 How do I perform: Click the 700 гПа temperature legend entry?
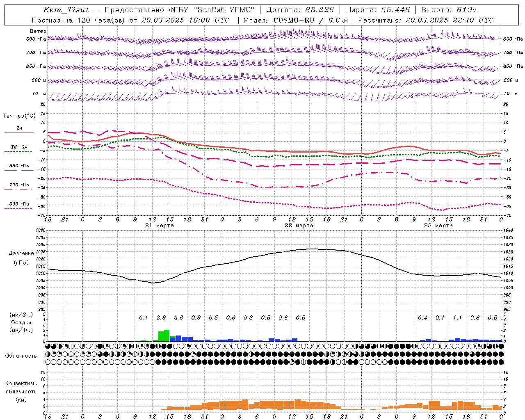(x=19, y=186)
